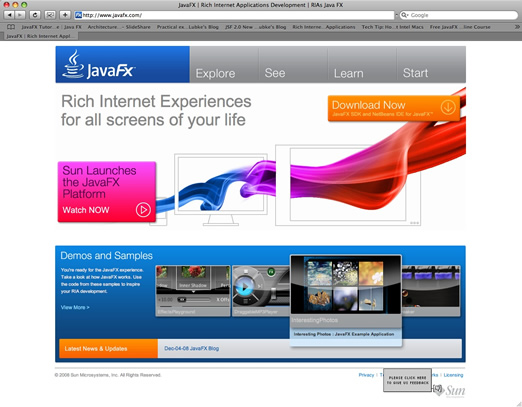522x407 pixels.
Task: Click the Please Click Here feedback box
Action: click(407, 380)
